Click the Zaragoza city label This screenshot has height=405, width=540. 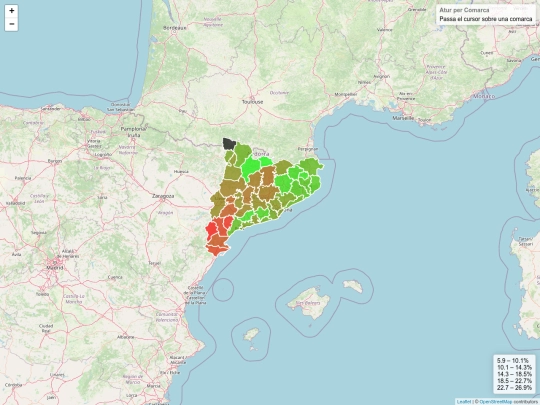(x=163, y=196)
